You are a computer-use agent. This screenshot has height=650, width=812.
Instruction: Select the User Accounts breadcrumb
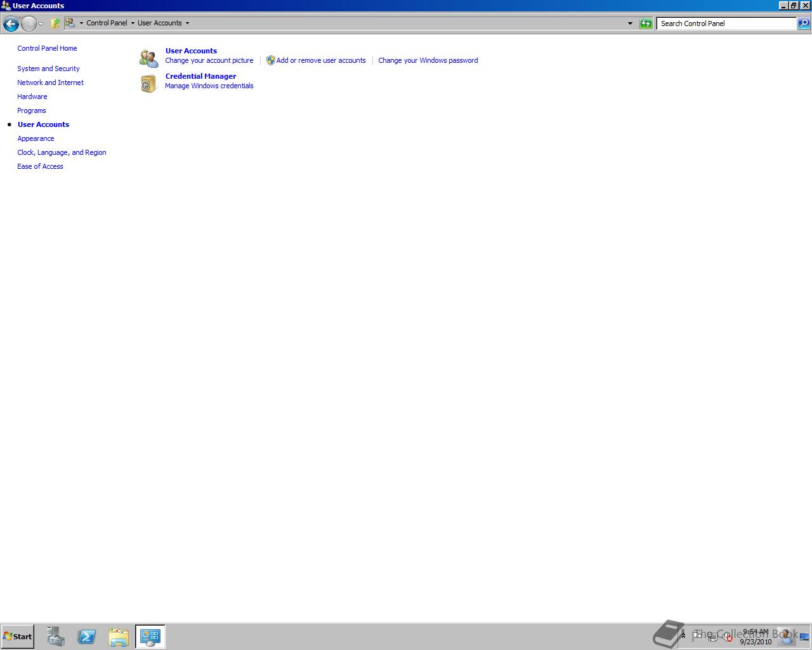click(160, 23)
